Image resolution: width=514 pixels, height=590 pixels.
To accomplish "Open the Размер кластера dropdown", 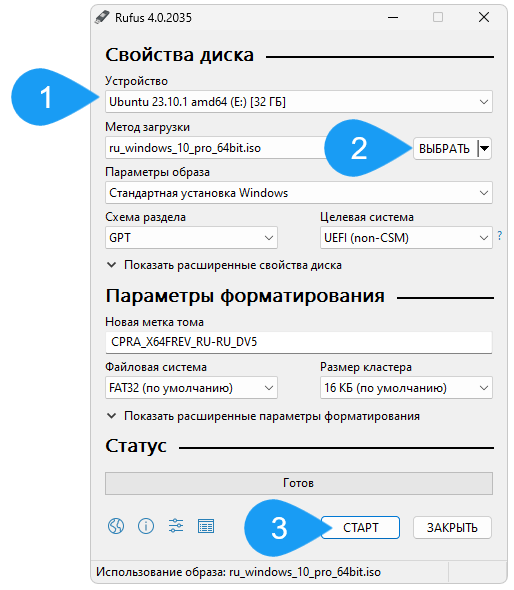I will point(406,388).
